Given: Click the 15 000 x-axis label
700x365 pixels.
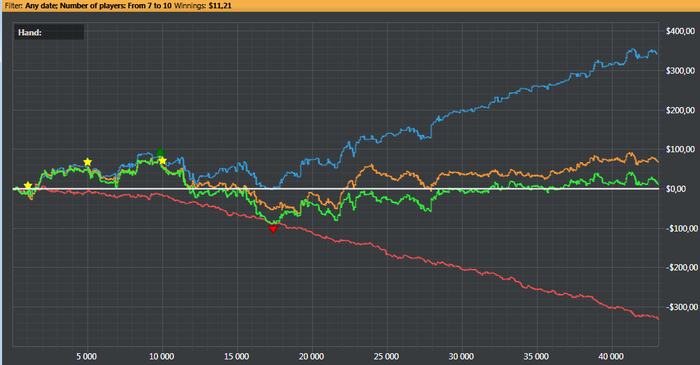Looking at the screenshot, I should 236,356.
